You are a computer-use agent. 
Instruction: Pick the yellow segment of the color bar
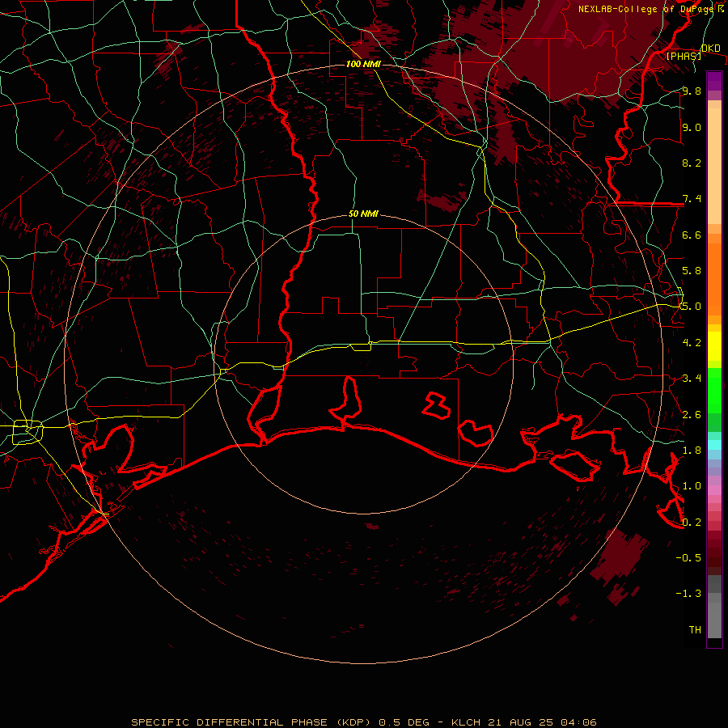714,346
